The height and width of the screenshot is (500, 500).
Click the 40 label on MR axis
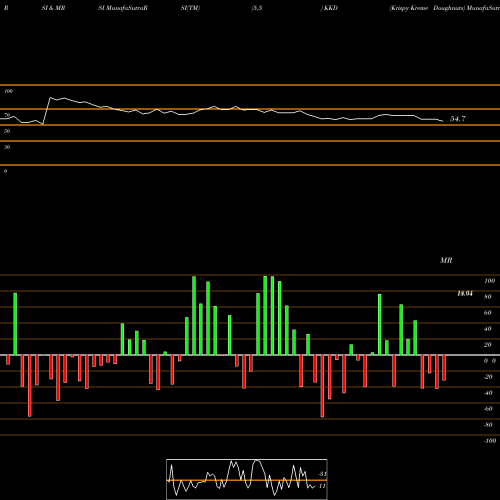(x=488, y=329)
